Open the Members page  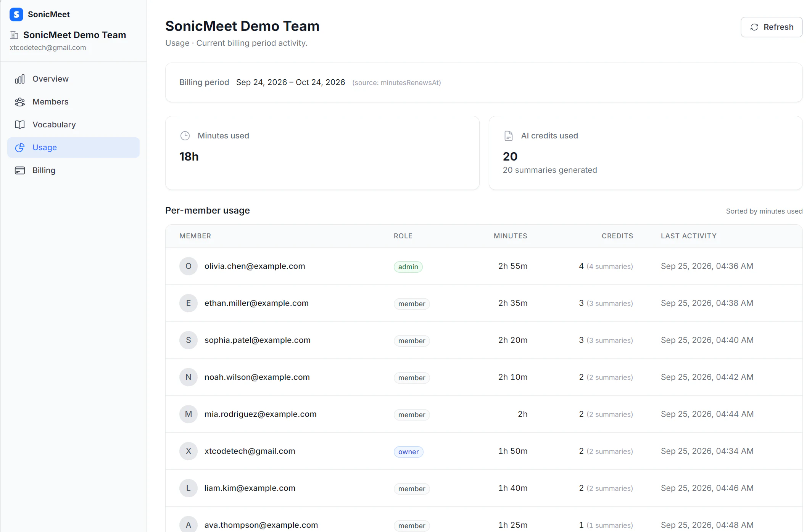(x=74, y=102)
